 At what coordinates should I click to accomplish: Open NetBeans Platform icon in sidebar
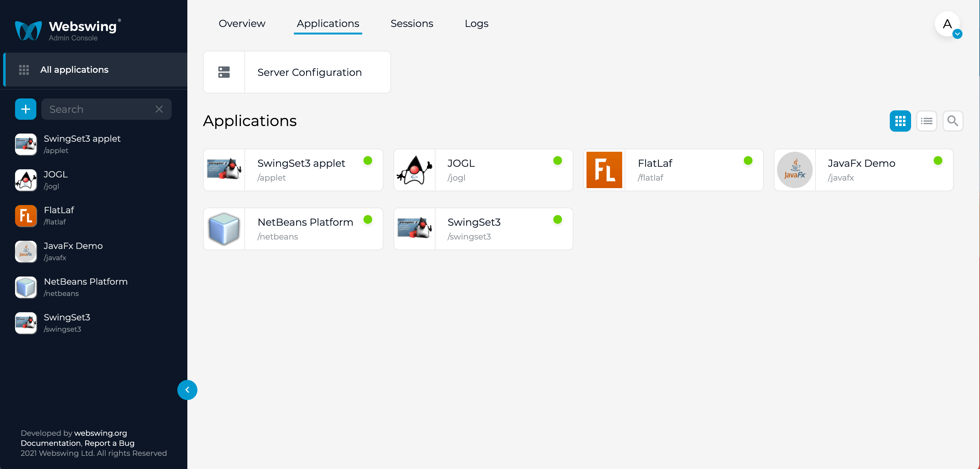[26, 287]
